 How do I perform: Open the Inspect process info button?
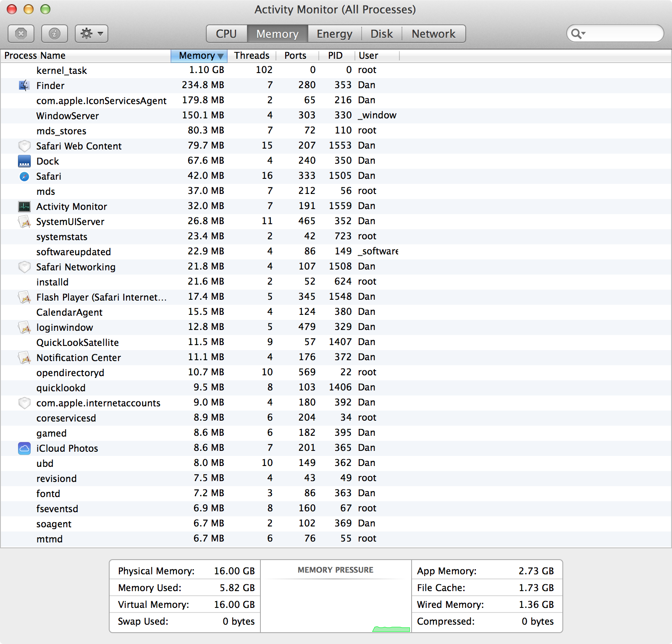tap(55, 34)
